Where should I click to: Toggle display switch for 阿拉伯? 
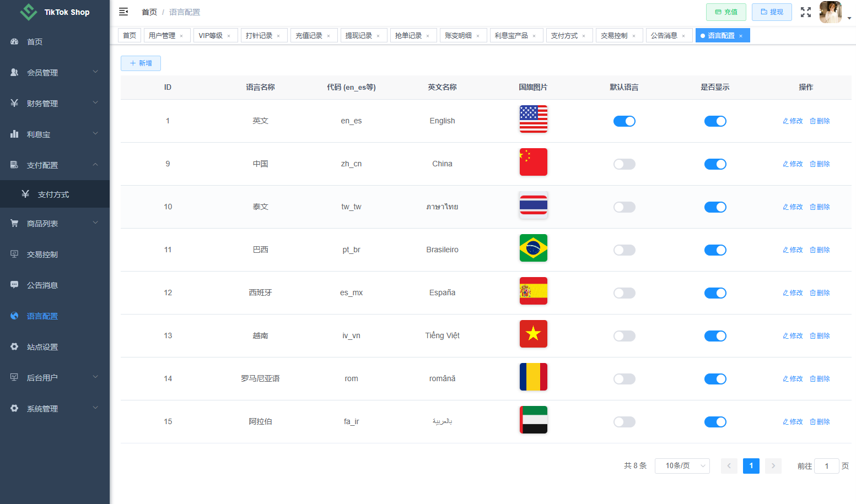pos(715,422)
